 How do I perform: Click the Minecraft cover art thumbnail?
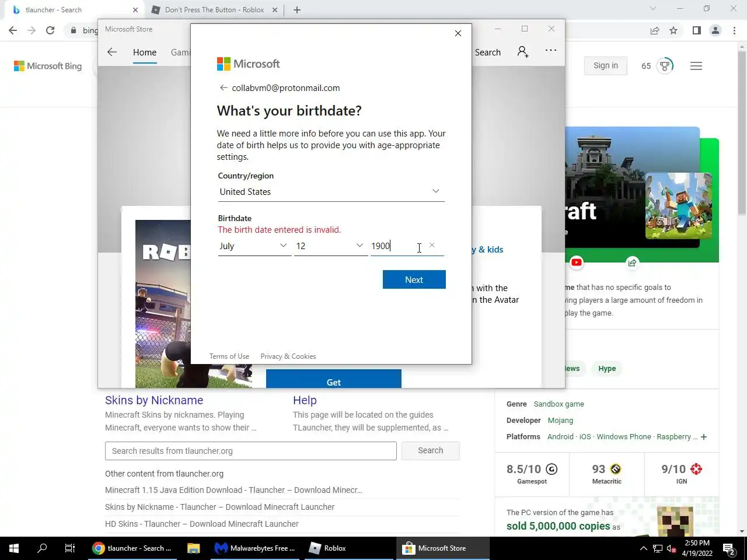[679, 206]
